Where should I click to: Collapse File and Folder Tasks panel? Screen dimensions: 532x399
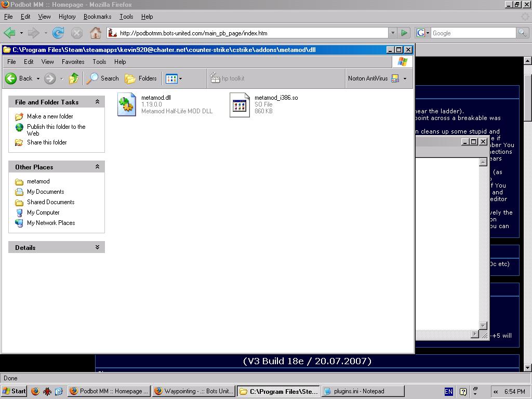tap(97, 102)
